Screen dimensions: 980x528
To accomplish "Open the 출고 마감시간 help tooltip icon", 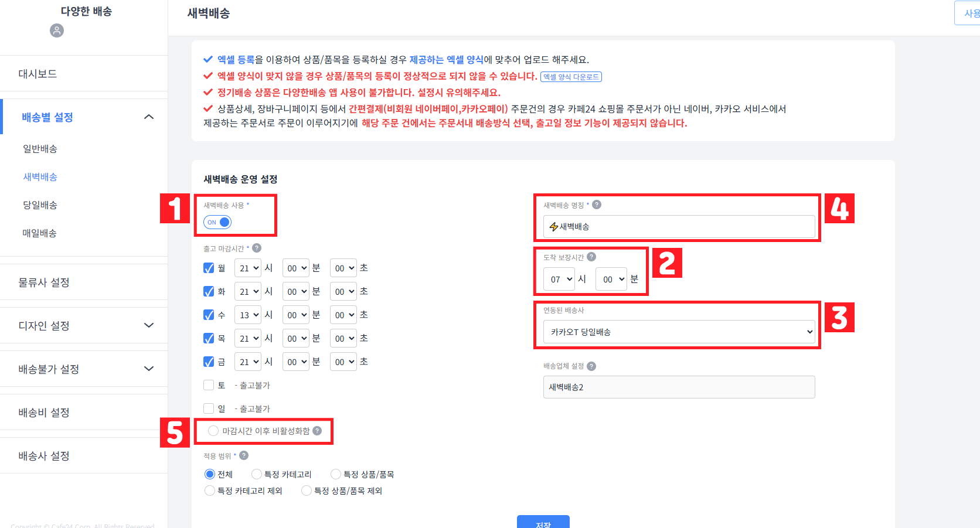I will [257, 248].
